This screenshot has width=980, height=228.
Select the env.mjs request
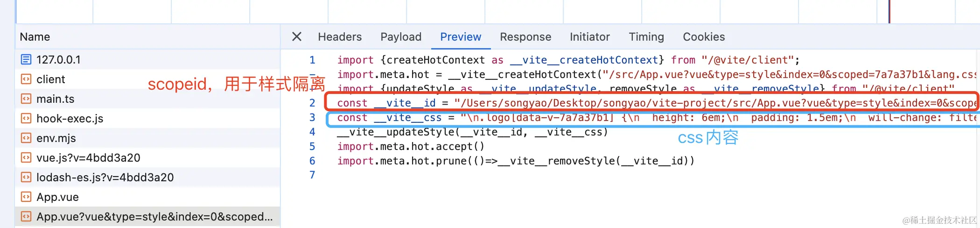pyautogui.click(x=147, y=138)
